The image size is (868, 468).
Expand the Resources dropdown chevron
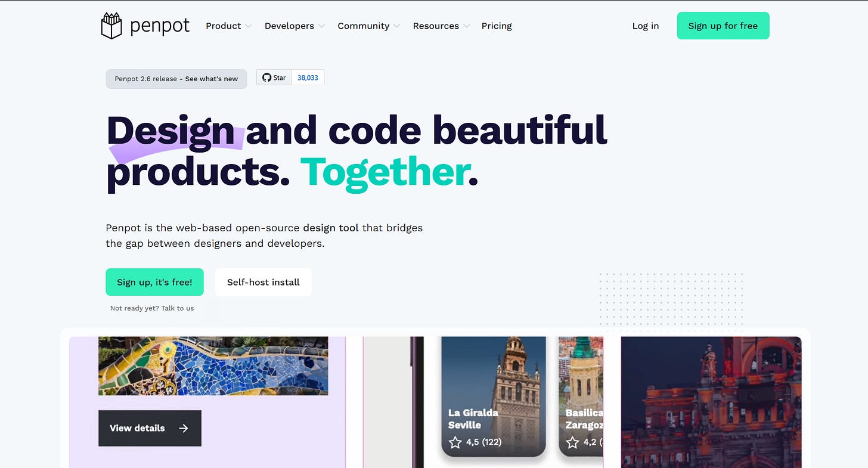tap(467, 26)
